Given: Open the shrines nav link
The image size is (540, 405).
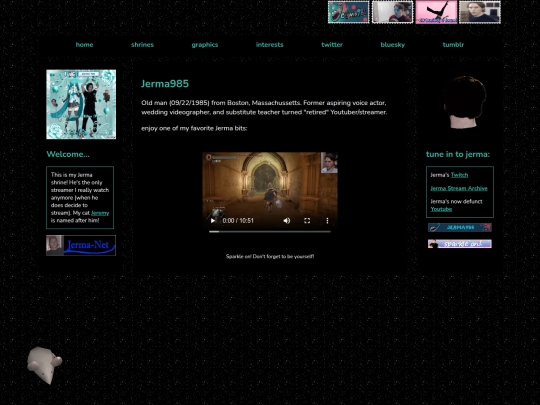Looking at the screenshot, I should [142, 44].
